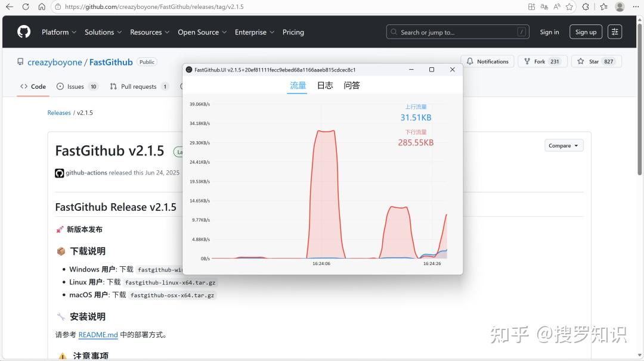Click the read aloud icon
The height and width of the screenshot is (361, 644).
[x=557, y=7]
